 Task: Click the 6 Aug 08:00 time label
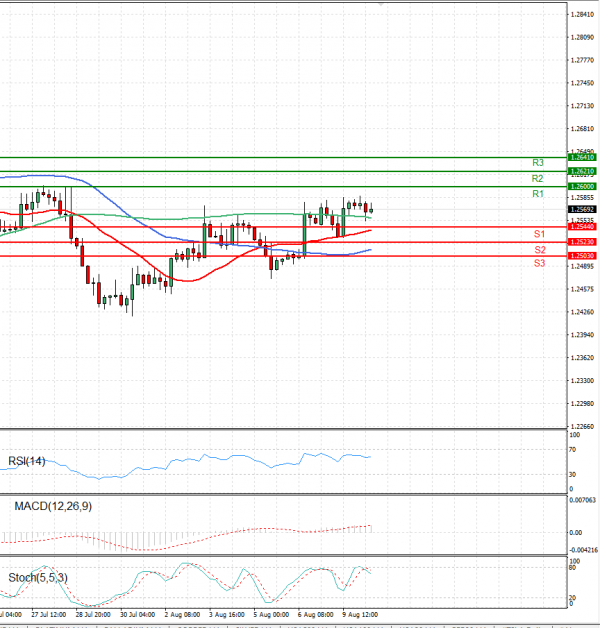click(316, 614)
